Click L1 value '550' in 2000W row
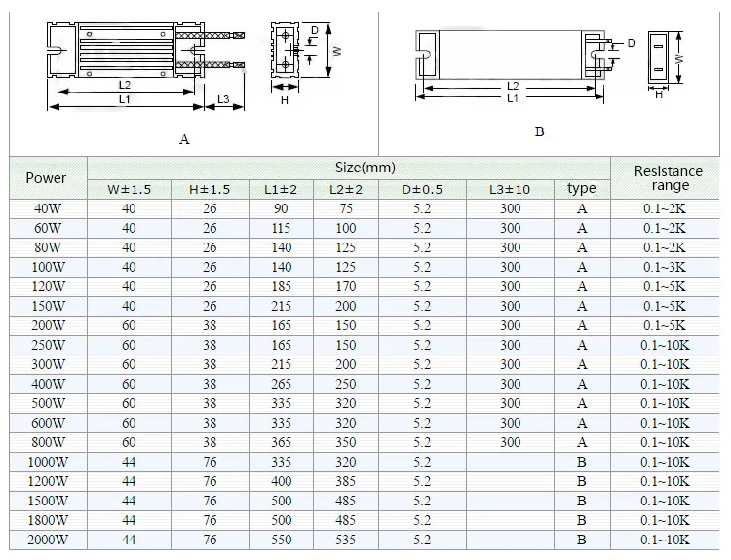Image resolution: width=731 pixels, height=560 pixels. (x=281, y=540)
